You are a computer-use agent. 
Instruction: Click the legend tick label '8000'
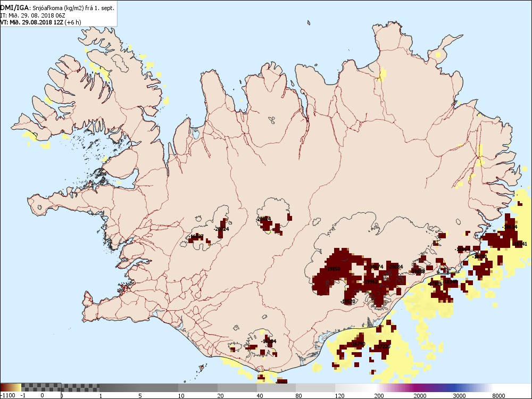coord(499,396)
